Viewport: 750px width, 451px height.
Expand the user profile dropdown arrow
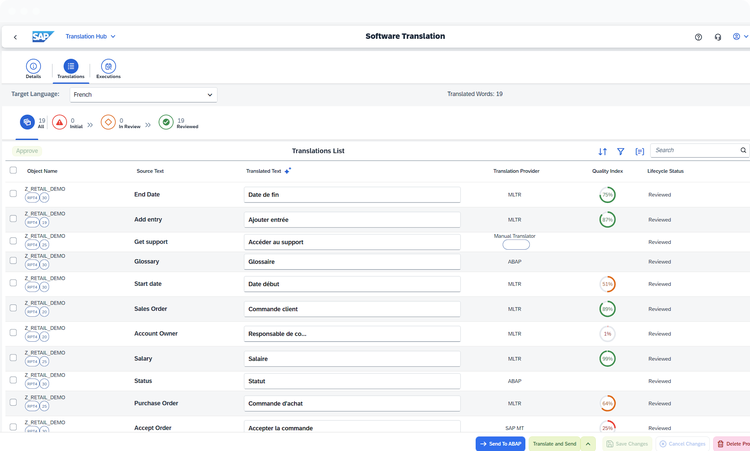tap(746, 36)
